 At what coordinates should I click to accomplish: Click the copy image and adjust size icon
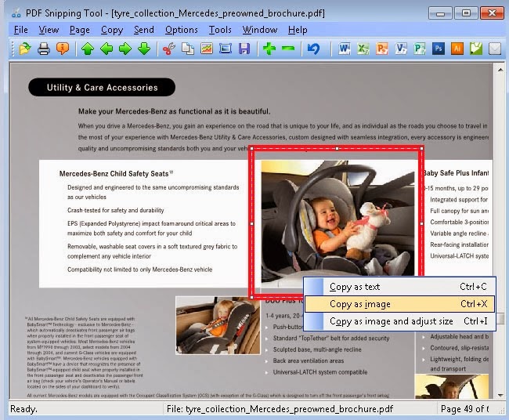coord(226,49)
